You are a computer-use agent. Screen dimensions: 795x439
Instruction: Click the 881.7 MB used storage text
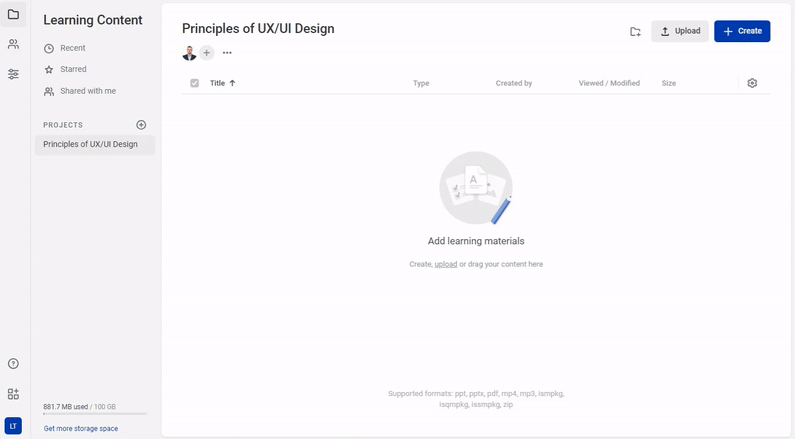tap(65, 407)
